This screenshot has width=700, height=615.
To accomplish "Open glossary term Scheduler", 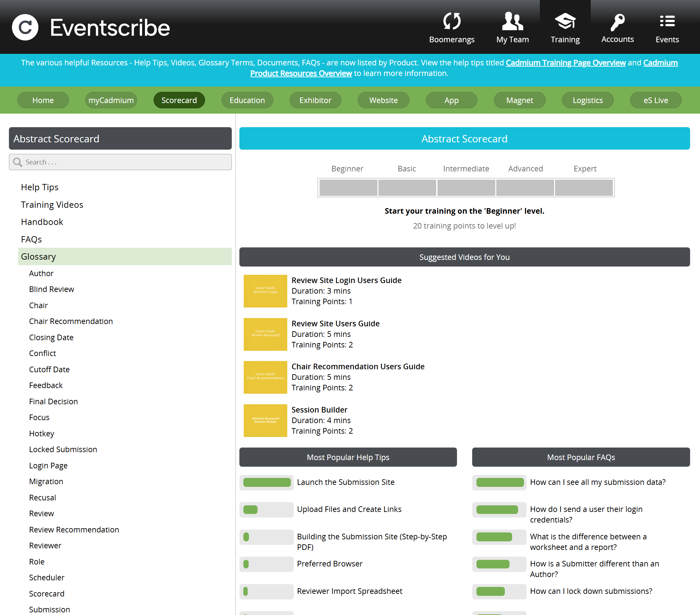I will pos(47,578).
